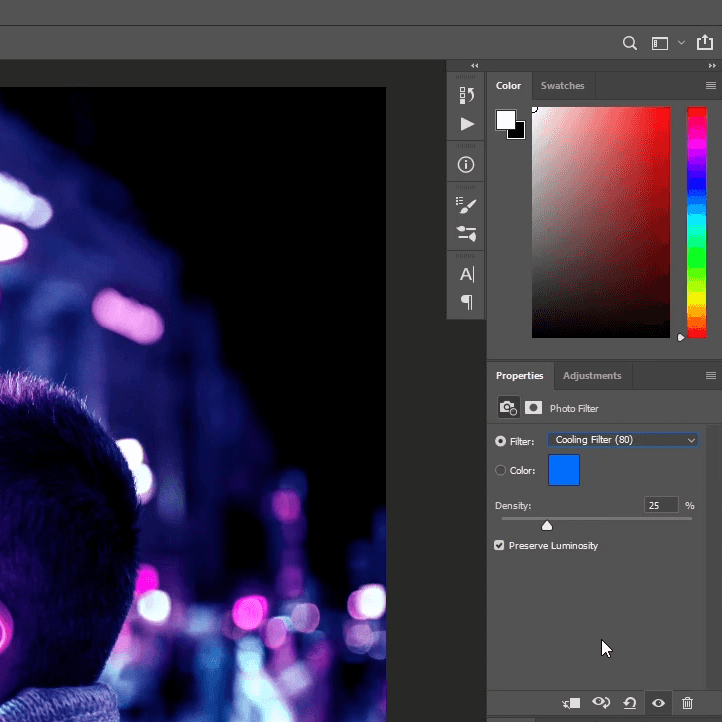The width and height of the screenshot is (722, 722).
Task: Open the Search magnifier icon
Action: [x=629, y=43]
